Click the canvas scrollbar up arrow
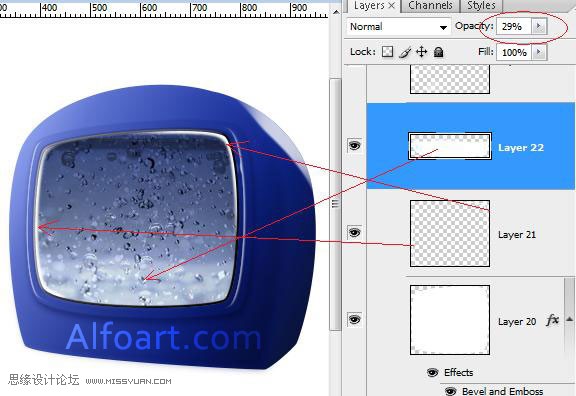The image size is (576, 396). click(336, 12)
